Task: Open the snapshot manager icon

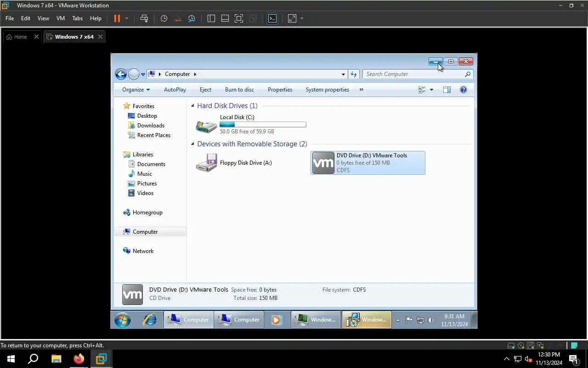Action: [192, 18]
